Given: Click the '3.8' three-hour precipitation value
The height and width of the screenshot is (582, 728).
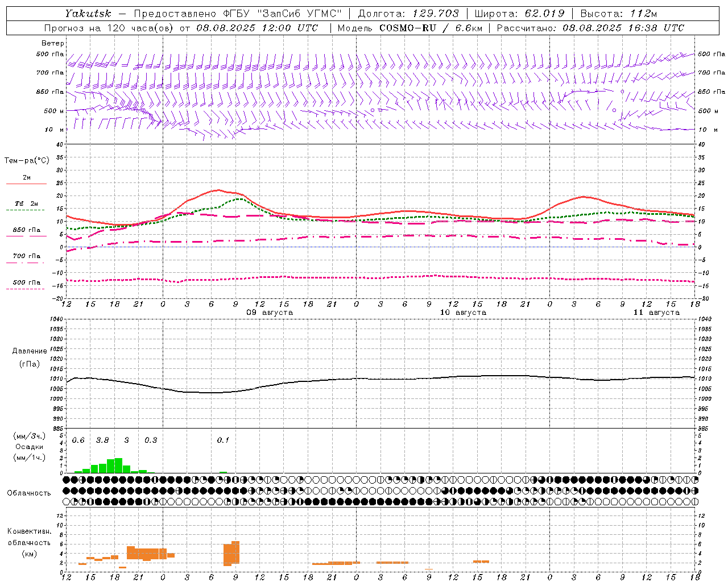Looking at the screenshot, I should 102,440.
